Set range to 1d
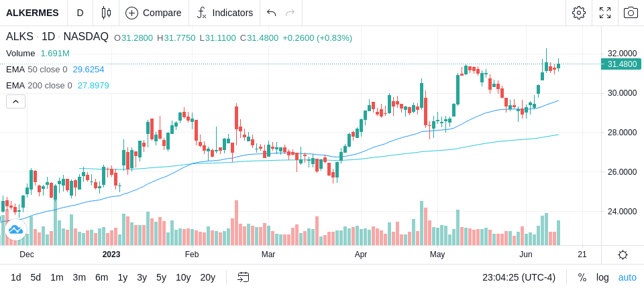 (x=16, y=277)
